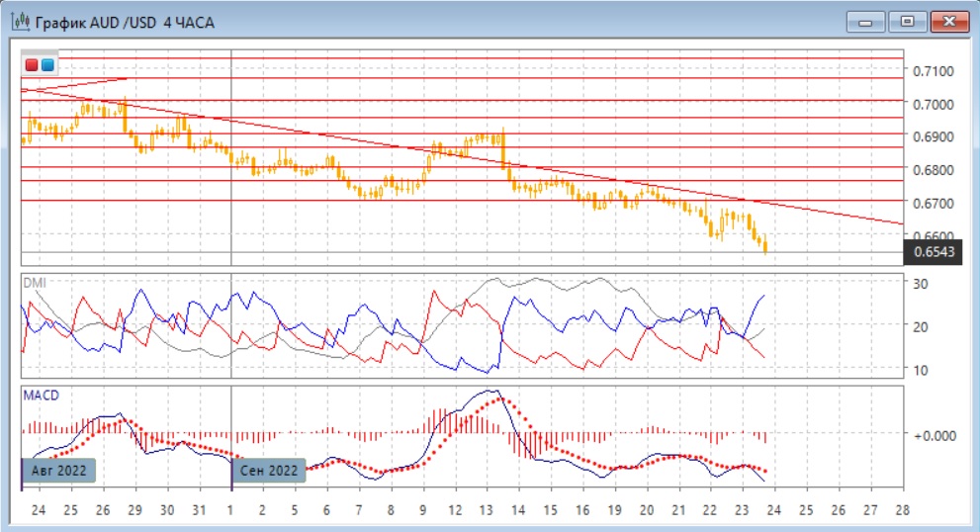This screenshot has width=980, height=532.
Task: Minimize the AUD/USD chart window
Action: (x=865, y=21)
